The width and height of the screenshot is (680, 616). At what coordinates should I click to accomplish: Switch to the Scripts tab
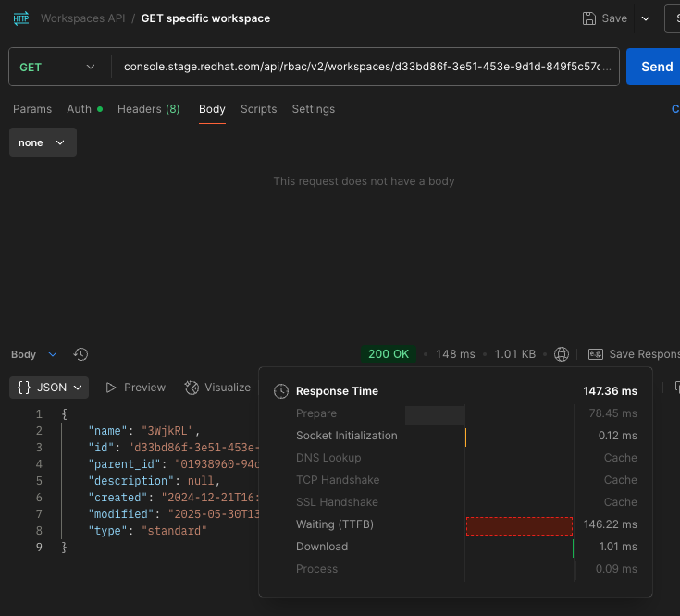(x=258, y=109)
